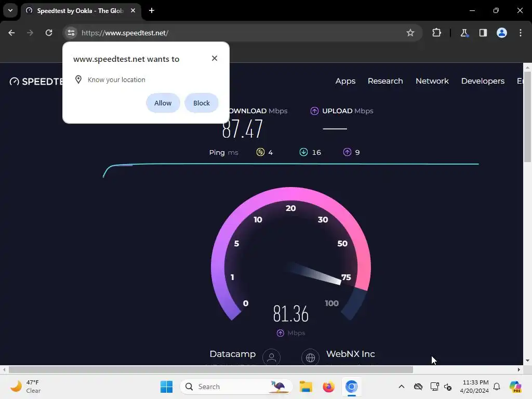Toggle the browser side panel
Viewport: 532px width, 399px height.
[483, 33]
